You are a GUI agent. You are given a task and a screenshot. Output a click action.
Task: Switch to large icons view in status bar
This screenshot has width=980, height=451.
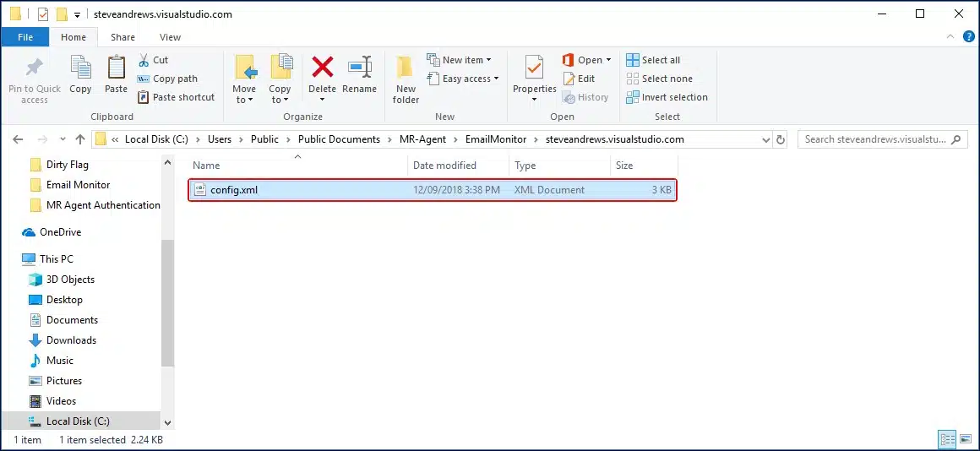(965, 439)
